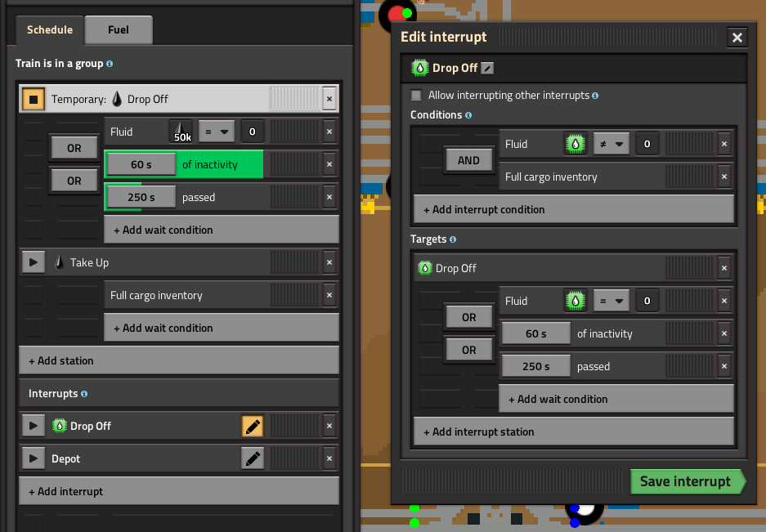Screen dimensions: 766x532
Task: Delete Full cargo inventory interrupt condition
Action: tap(724, 177)
